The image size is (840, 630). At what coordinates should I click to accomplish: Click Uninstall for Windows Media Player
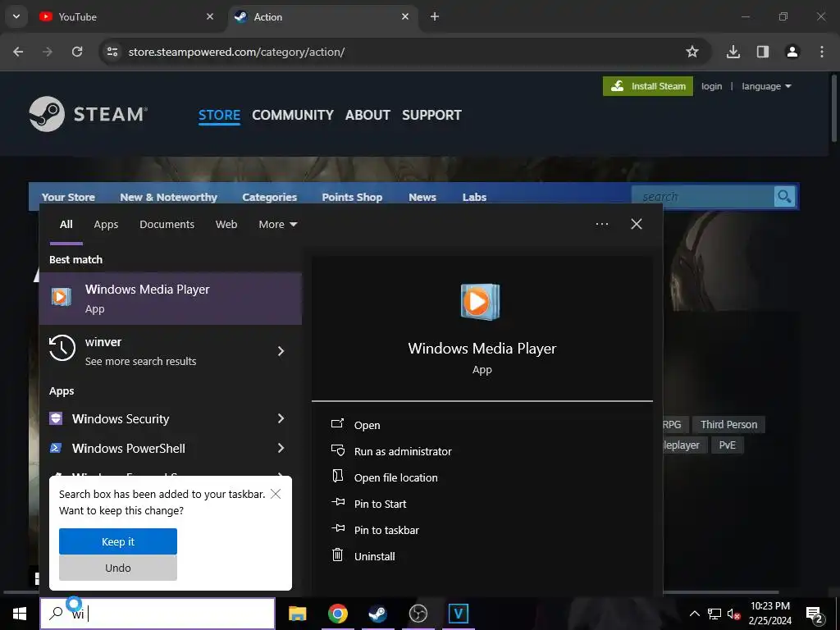coord(374,556)
